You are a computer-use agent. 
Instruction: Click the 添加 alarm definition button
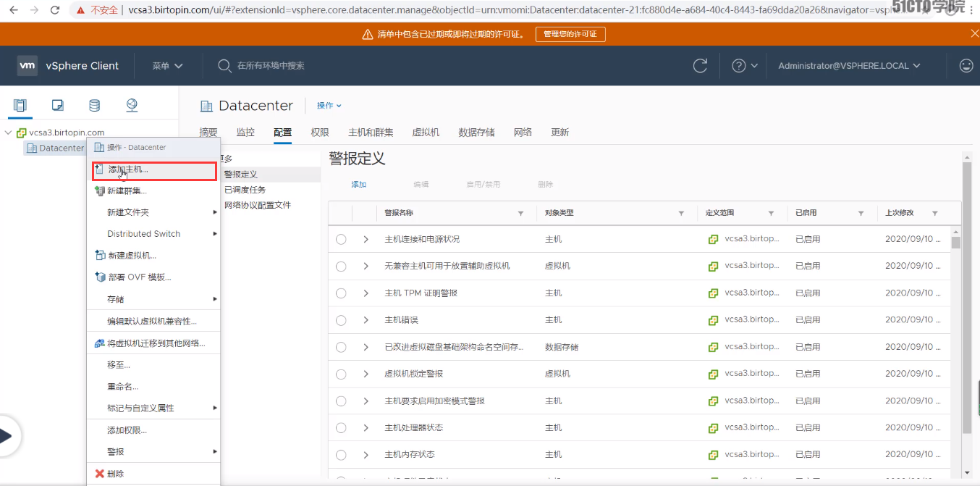[x=359, y=185]
